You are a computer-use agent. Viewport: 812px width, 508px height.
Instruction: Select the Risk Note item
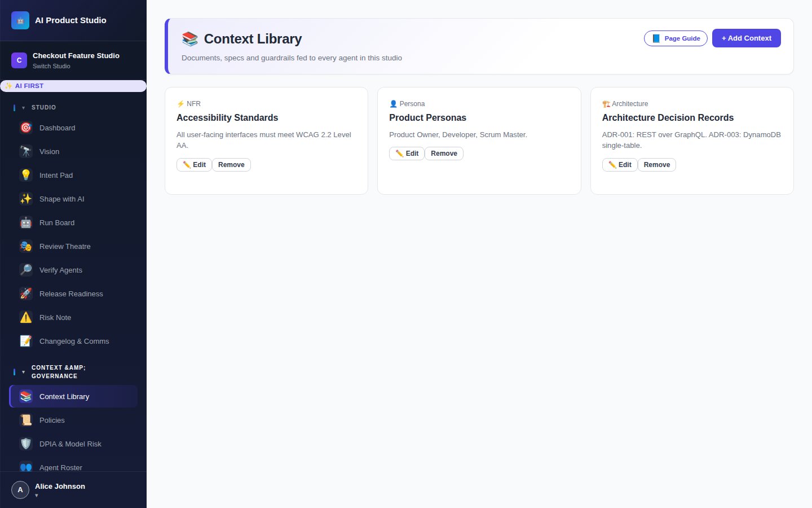73,317
